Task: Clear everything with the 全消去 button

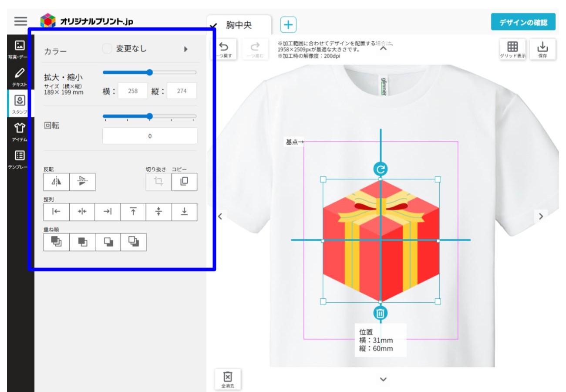Action: tap(226, 379)
